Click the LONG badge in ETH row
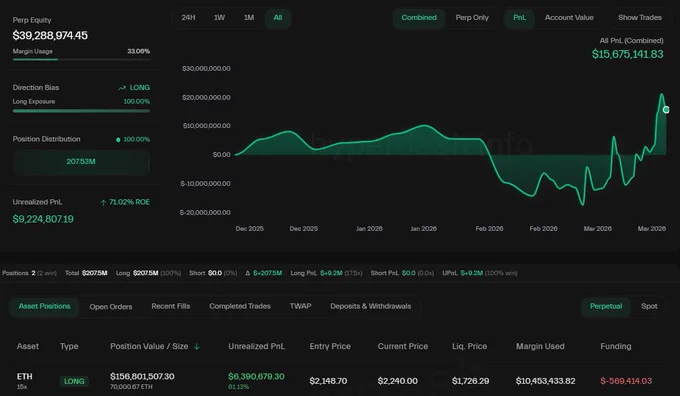The image size is (680, 396). tap(74, 381)
